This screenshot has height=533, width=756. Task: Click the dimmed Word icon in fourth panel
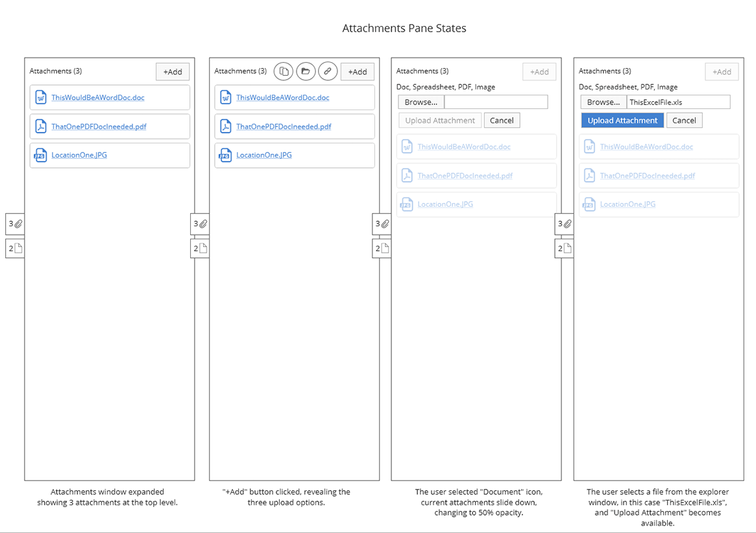point(589,147)
